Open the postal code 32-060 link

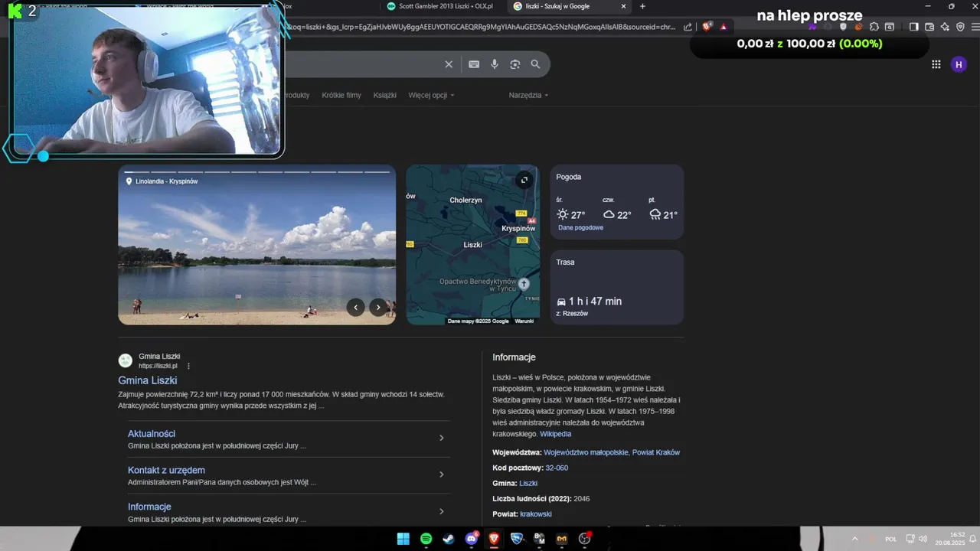(x=557, y=468)
